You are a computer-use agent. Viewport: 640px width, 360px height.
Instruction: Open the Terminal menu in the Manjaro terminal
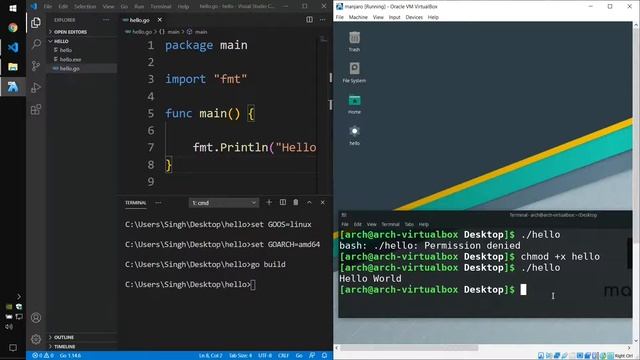click(x=390, y=224)
